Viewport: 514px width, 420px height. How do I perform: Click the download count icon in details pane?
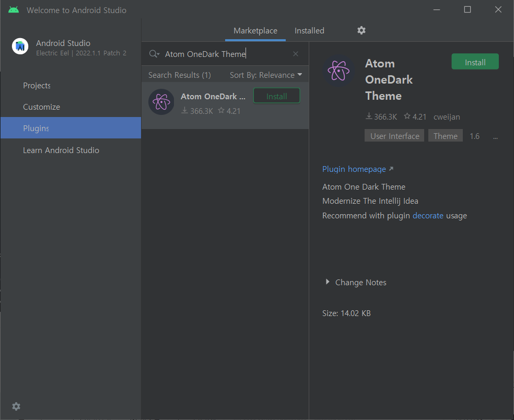point(369,116)
